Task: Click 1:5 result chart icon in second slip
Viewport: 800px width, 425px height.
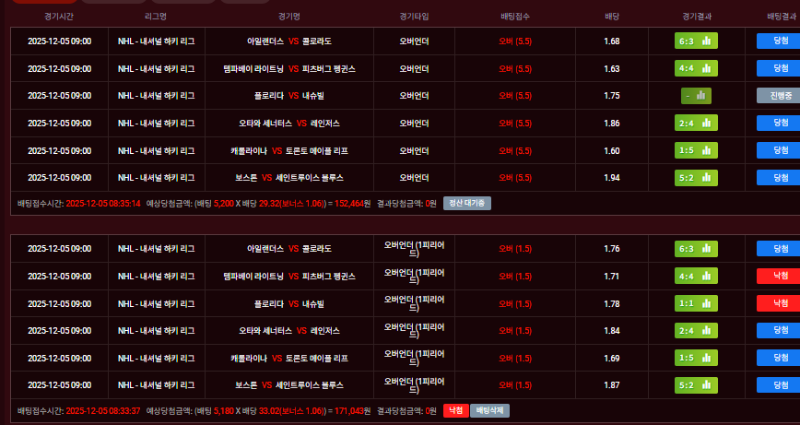Action: [x=705, y=357]
